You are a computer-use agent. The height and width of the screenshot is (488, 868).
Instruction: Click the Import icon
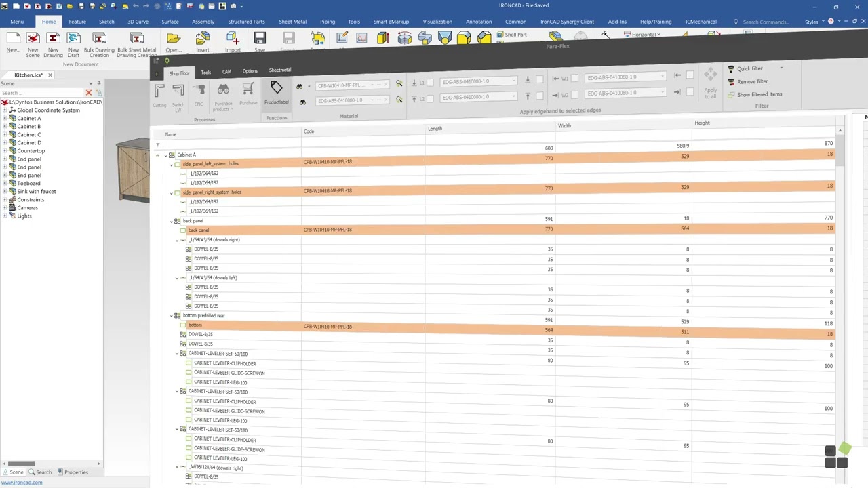click(x=233, y=39)
